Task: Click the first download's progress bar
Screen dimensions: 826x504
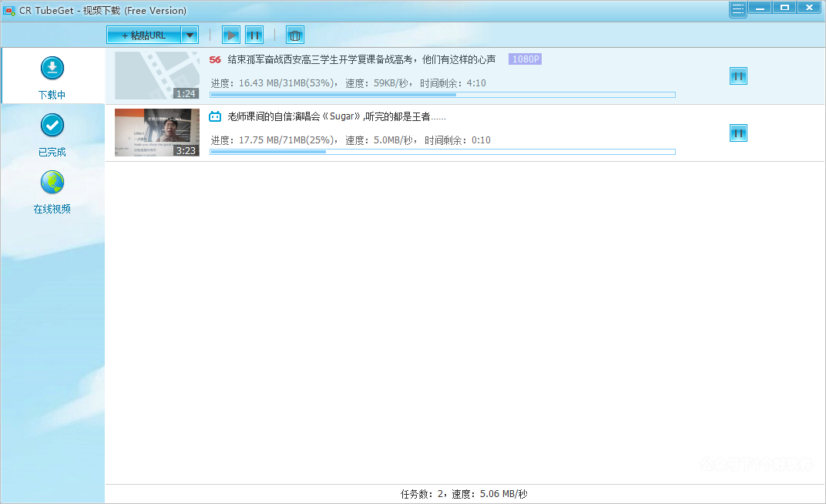Action: [x=442, y=95]
